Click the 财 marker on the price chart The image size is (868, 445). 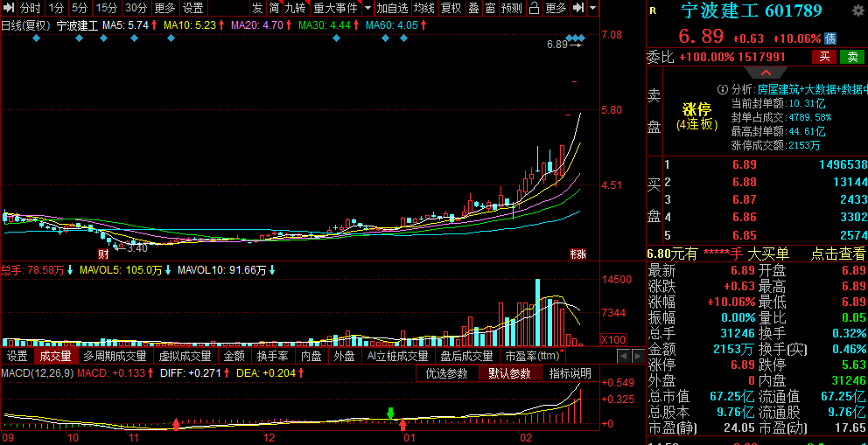point(103,254)
